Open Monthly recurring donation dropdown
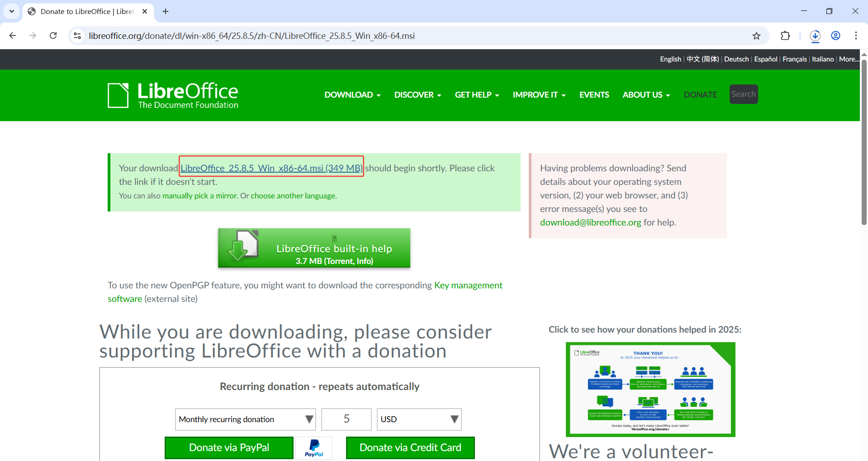The height and width of the screenshot is (461, 868). coord(245,419)
